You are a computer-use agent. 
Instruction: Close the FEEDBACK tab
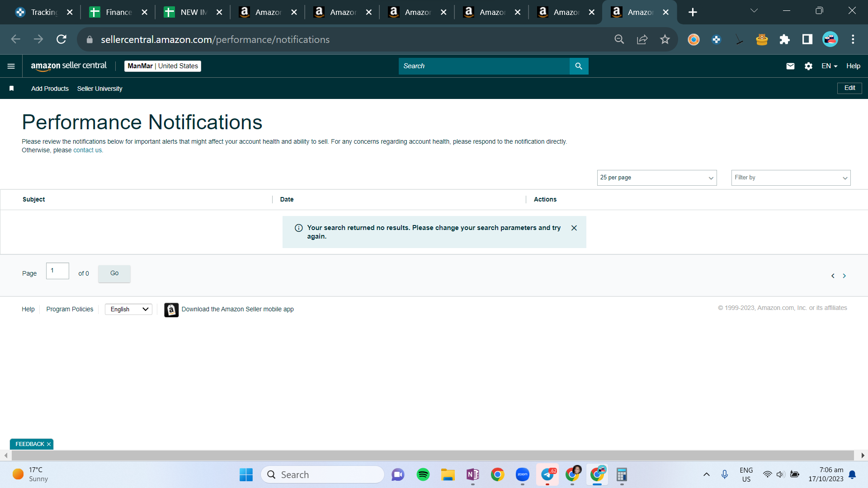point(49,444)
